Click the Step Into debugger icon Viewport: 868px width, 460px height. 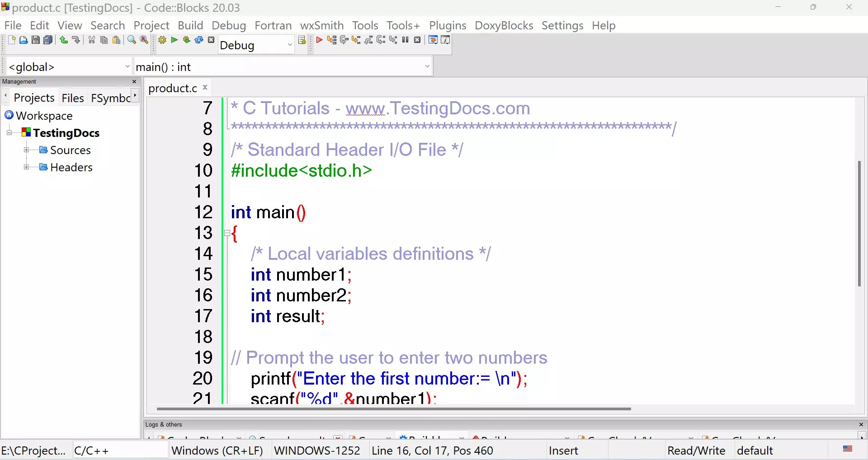[x=357, y=40]
